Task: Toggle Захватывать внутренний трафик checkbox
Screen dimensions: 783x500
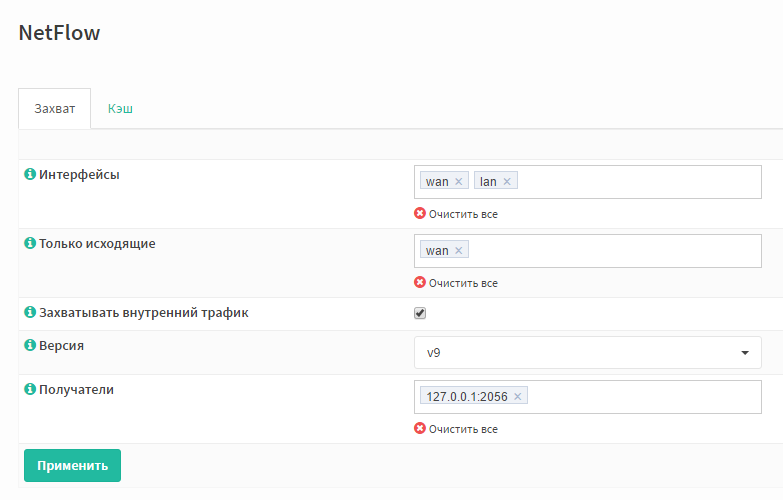Action: click(420, 313)
